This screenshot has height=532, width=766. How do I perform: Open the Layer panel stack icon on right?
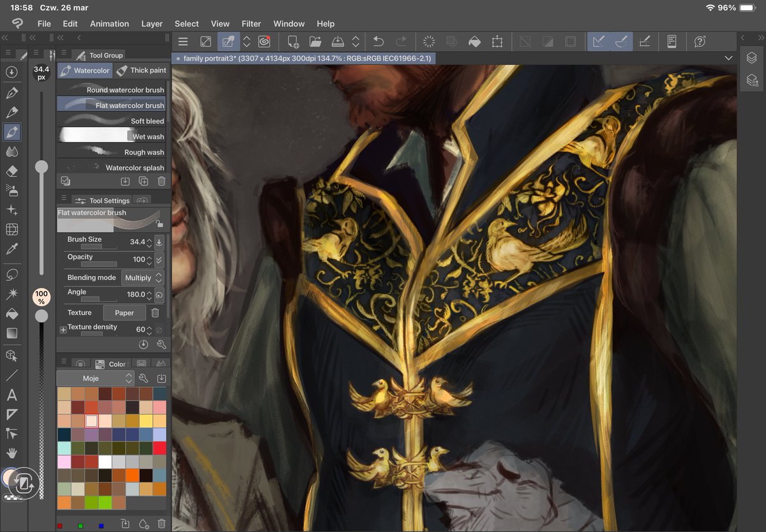pyautogui.click(x=751, y=57)
